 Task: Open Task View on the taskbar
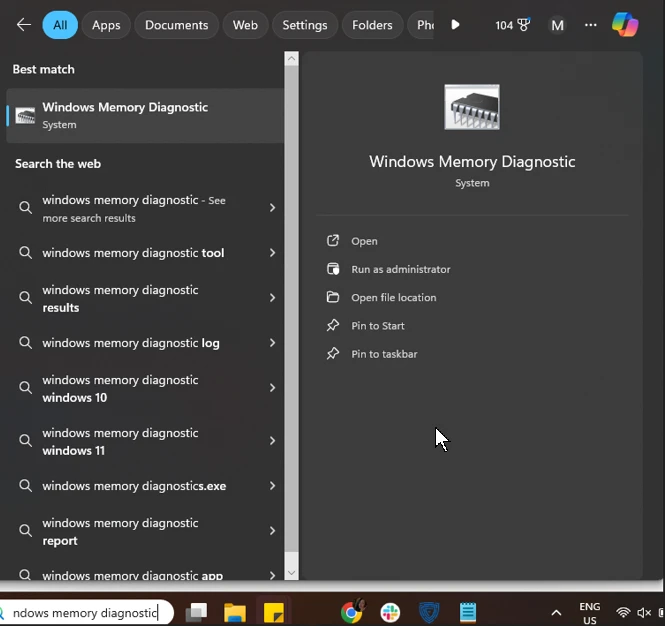click(196, 612)
